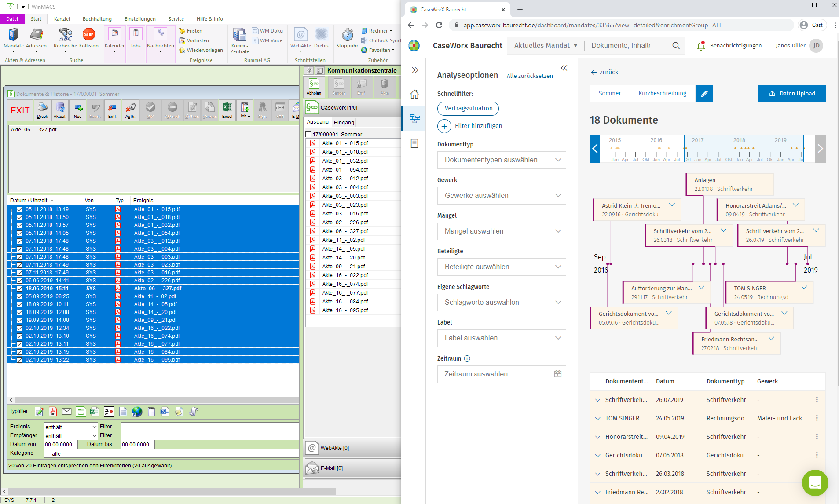
Task: Click the Daten Upload button
Action: (x=791, y=94)
